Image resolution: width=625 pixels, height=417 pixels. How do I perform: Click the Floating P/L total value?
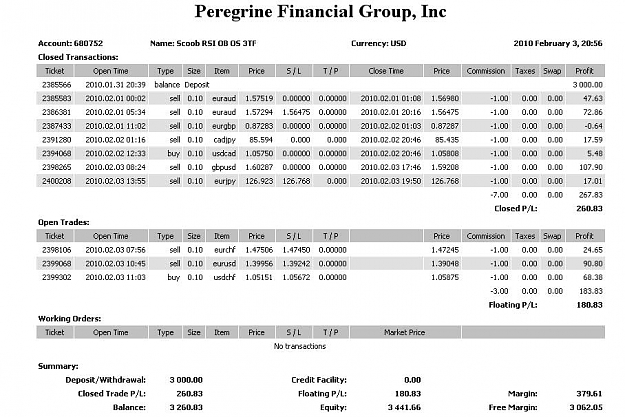coord(589,305)
